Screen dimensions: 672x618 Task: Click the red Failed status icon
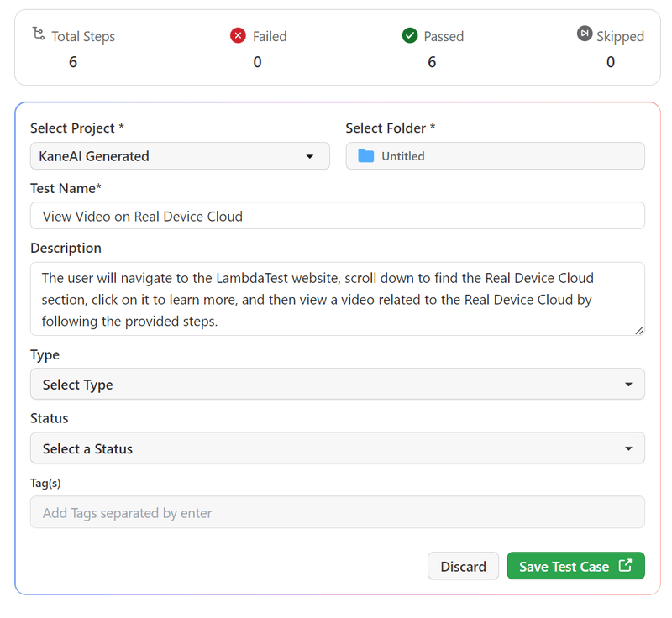pos(237,36)
